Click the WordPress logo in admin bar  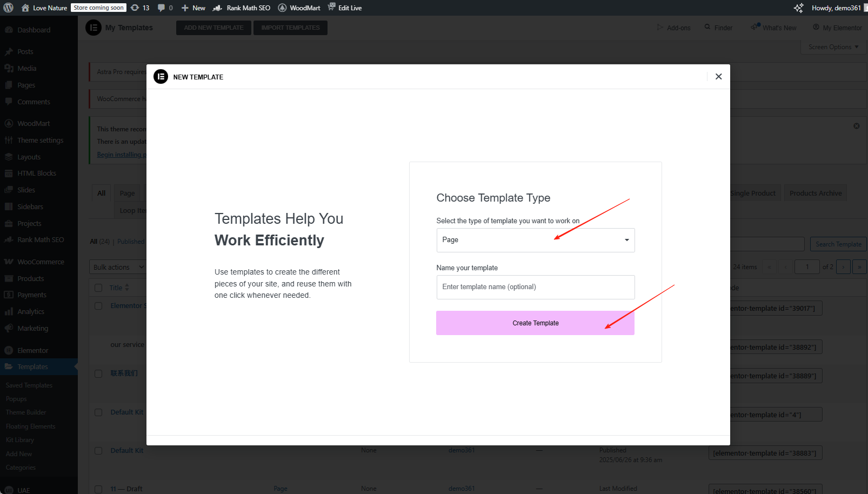click(8, 8)
